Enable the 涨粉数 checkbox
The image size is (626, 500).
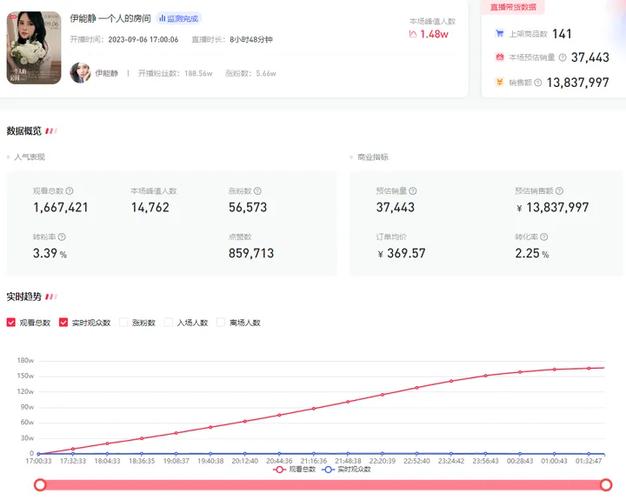click(124, 323)
